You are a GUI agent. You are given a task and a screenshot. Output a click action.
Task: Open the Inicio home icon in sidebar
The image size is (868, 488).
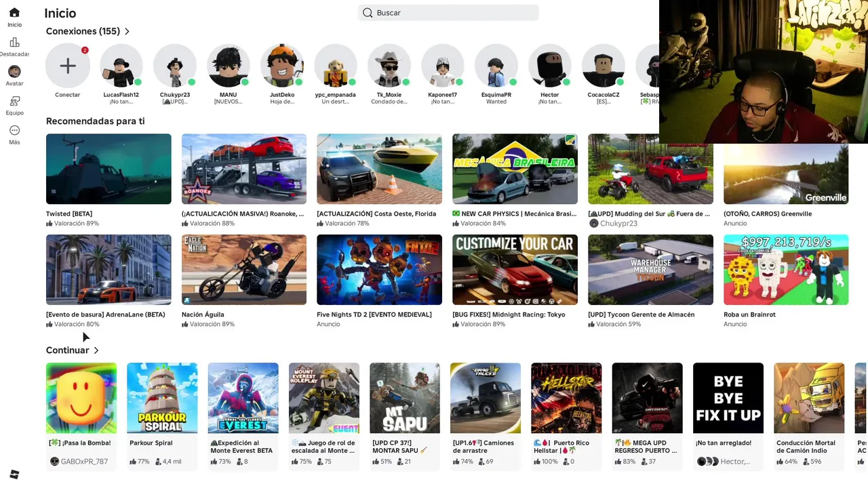[x=14, y=12]
